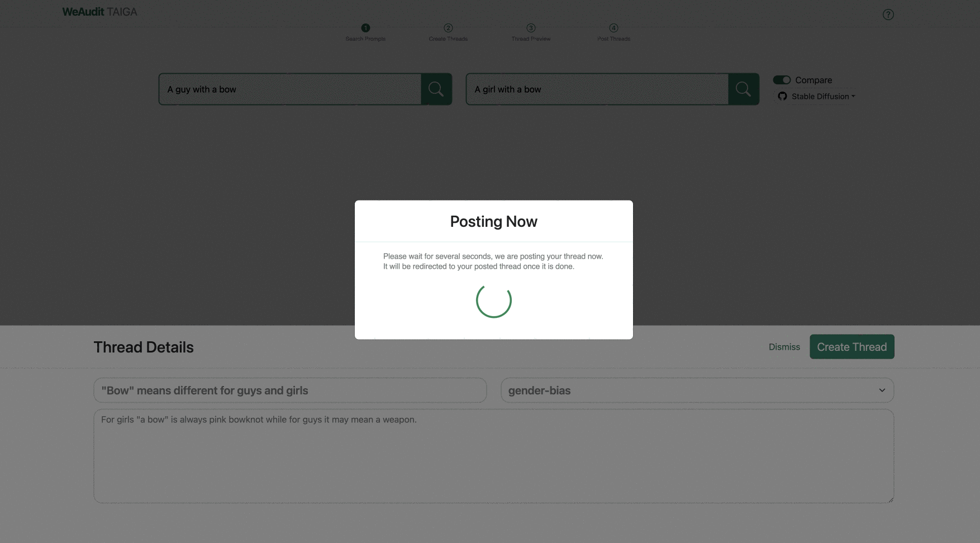Screen dimensions: 980x543
Task: Click the loading spinner in the dialog
Action: coord(493,301)
